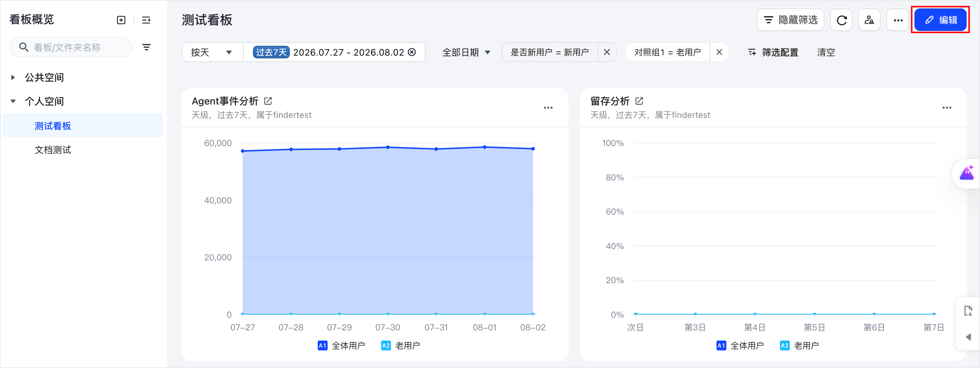The width and height of the screenshot is (980, 368).
Task: Open 留存分析 card more options
Action: point(947,108)
